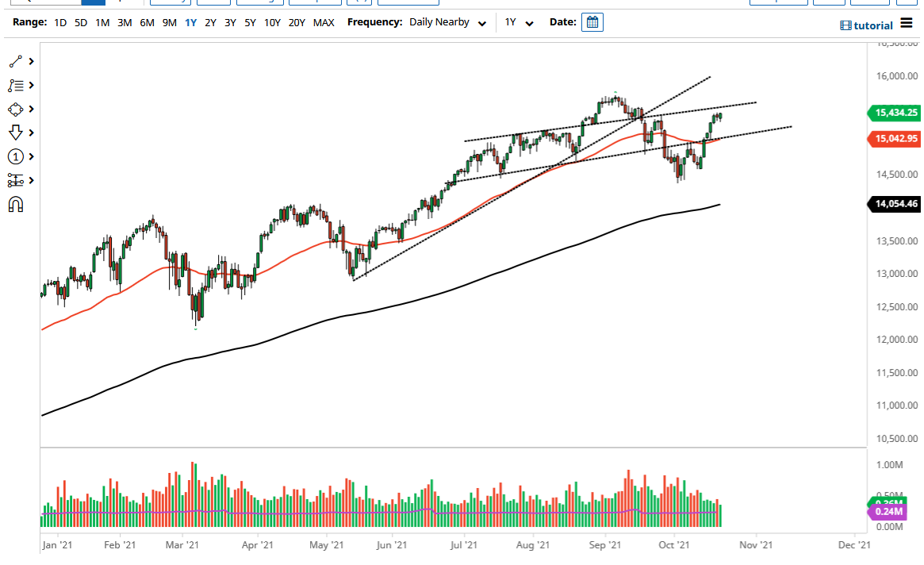Viewport: 924px width, 565px height.
Task: Switch to the MAX range
Action: pyautogui.click(x=324, y=22)
